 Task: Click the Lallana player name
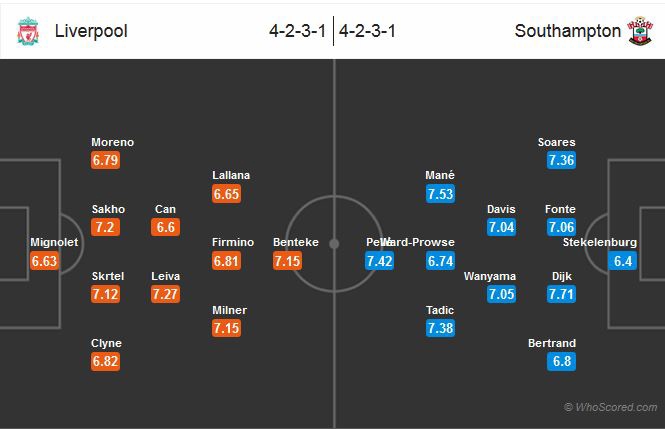231,175
